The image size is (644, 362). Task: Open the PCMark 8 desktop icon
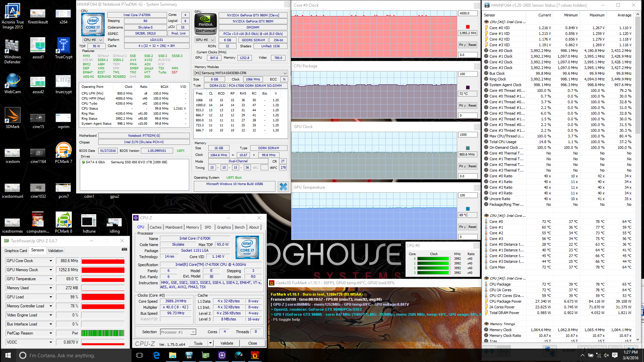(x=63, y=223)
